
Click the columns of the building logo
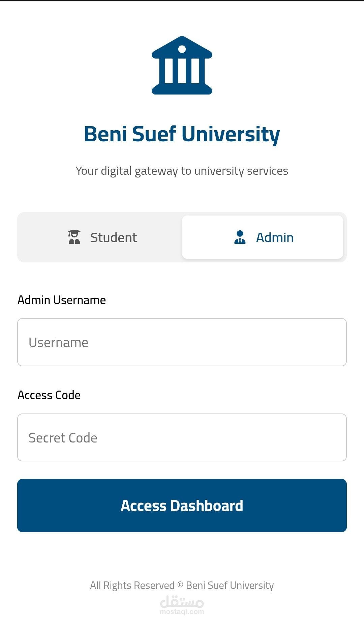point(182,71)
